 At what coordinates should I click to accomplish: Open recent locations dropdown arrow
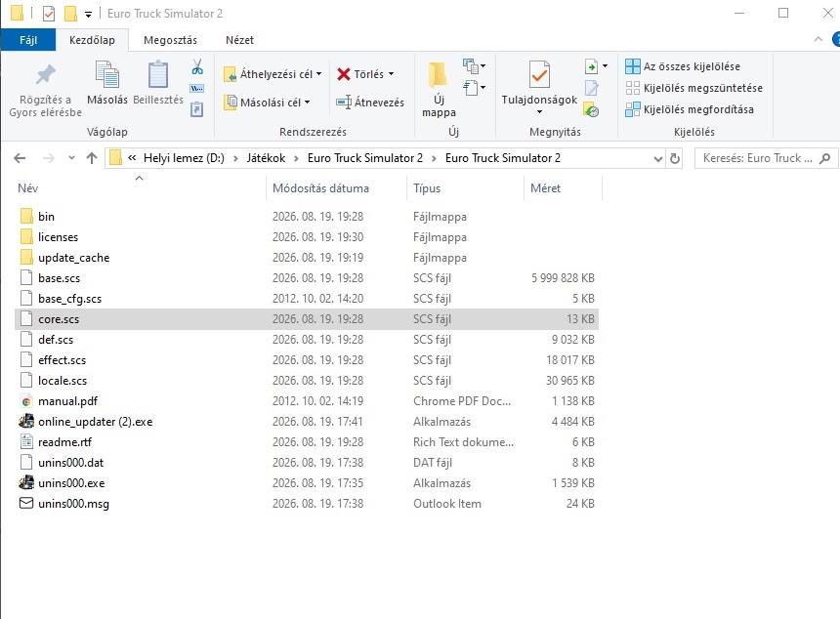(x=71, y=158)
